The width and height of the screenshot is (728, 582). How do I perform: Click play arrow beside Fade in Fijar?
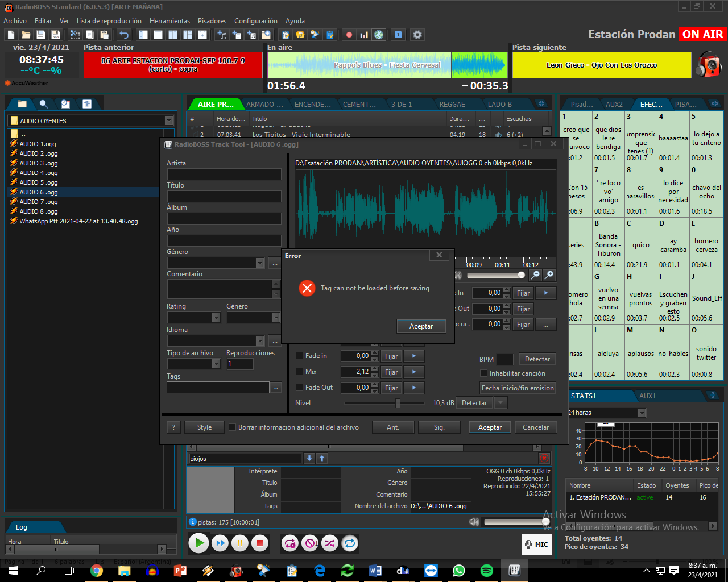click(x=414, y=356)
